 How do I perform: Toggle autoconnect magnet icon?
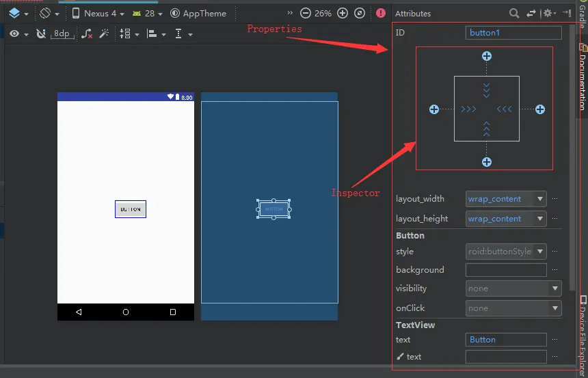(41, 33)
